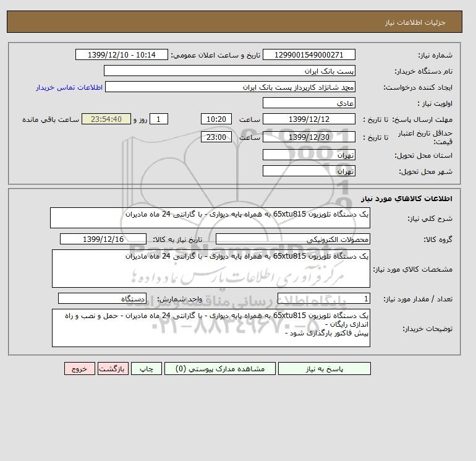Click the خروج exit button
Viewport: 476px width, 461px height.
(x=80, y=369)
